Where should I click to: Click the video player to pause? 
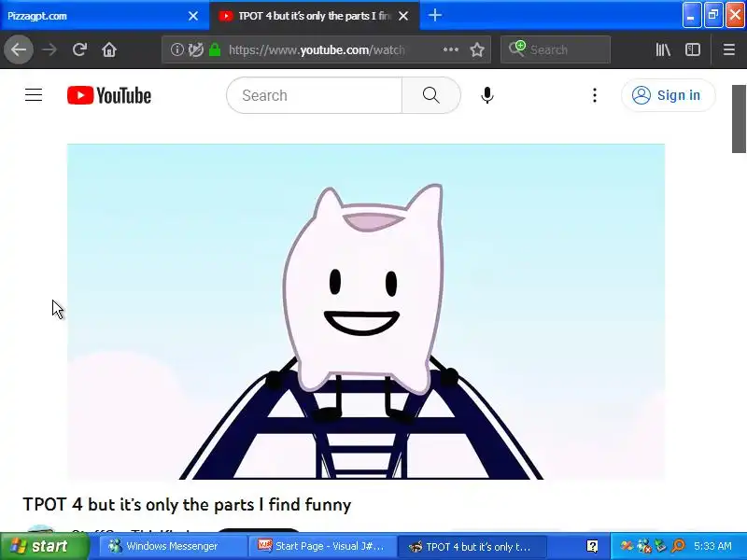(x=366, y=312)
